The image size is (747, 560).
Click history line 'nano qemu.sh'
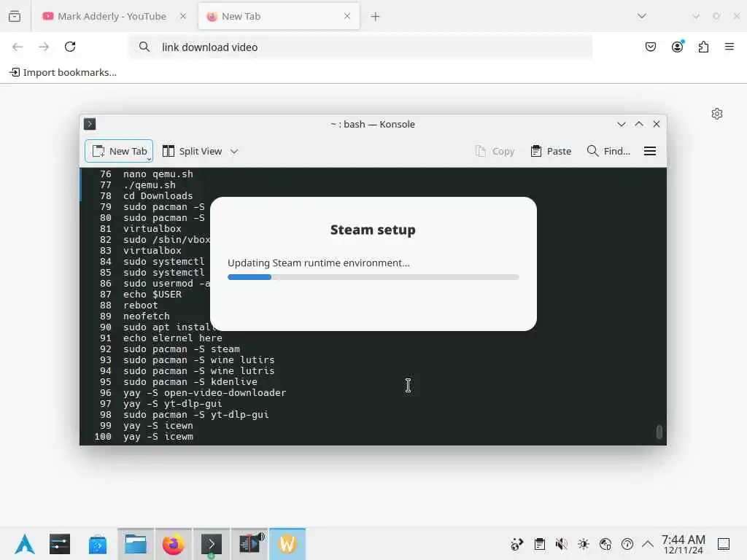click(158, 174)
